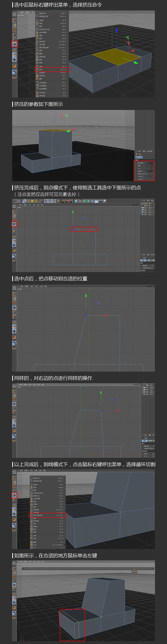Choose 优化... in the edge context menu

click(x=47, y=545)
